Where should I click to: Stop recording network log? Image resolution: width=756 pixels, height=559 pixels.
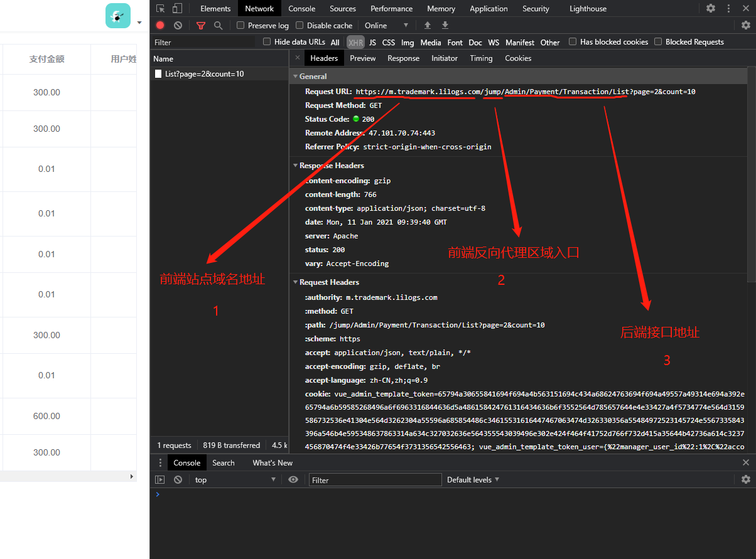[160, 25]
